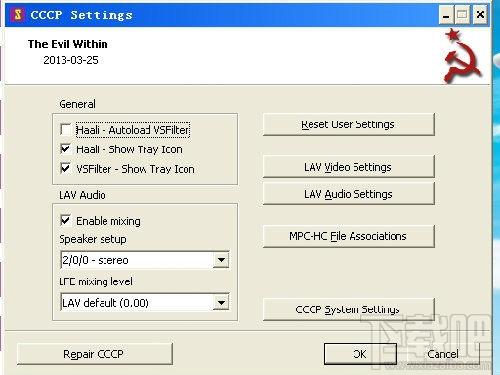Click the 'General' group label
The height and width of the screenshot is (375, 500).
[77, 104]
